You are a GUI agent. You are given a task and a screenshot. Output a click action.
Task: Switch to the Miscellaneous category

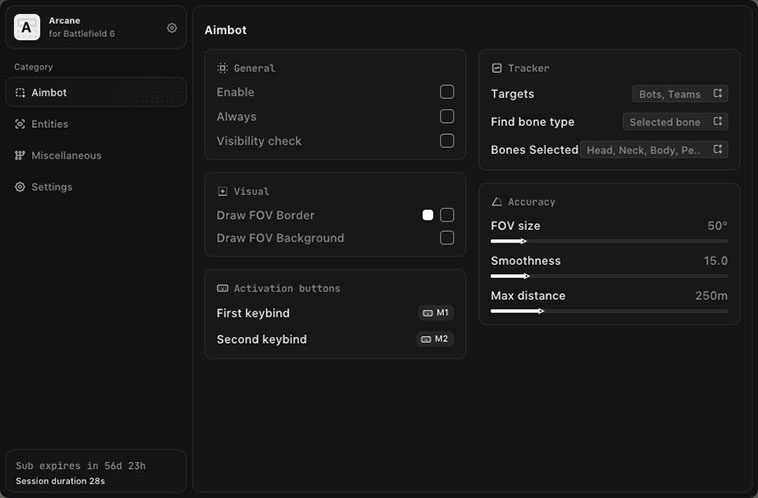coord(66,156)
